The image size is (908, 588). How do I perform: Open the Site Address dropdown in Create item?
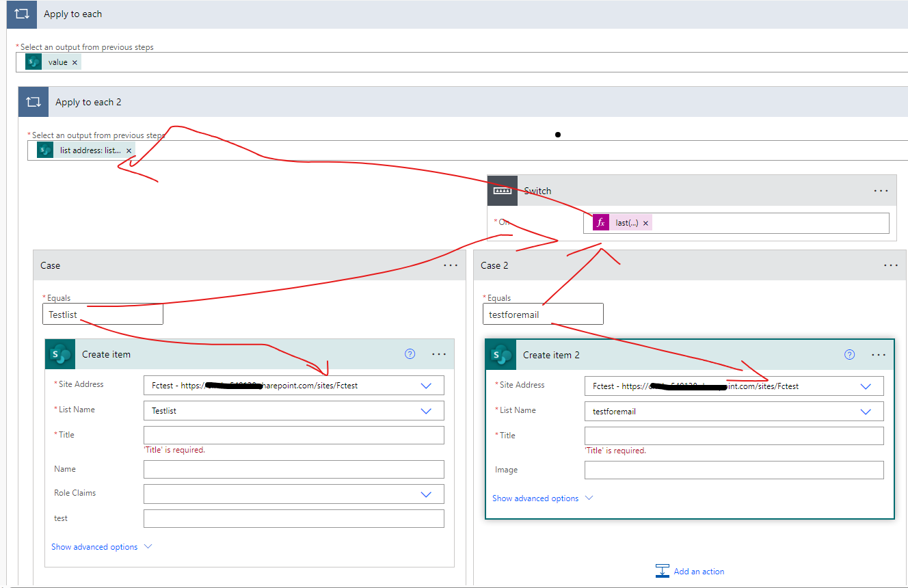(426, 385)
